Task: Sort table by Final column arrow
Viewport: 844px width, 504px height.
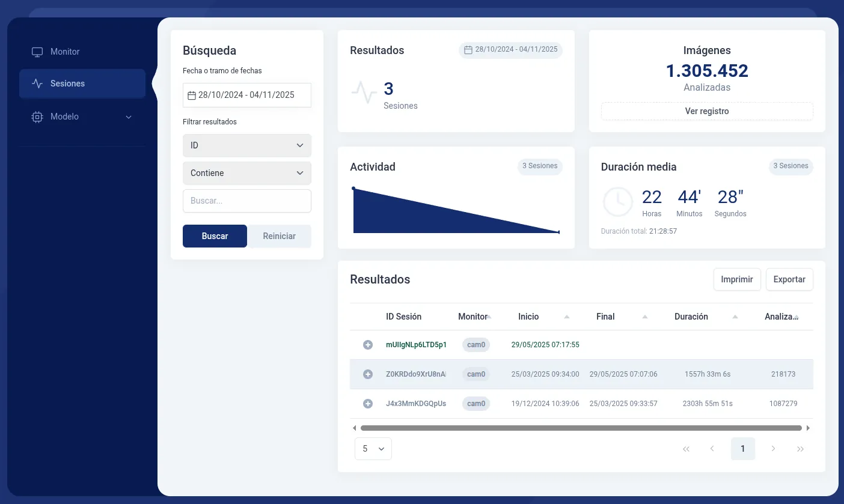Action: (x=644, y=317)
